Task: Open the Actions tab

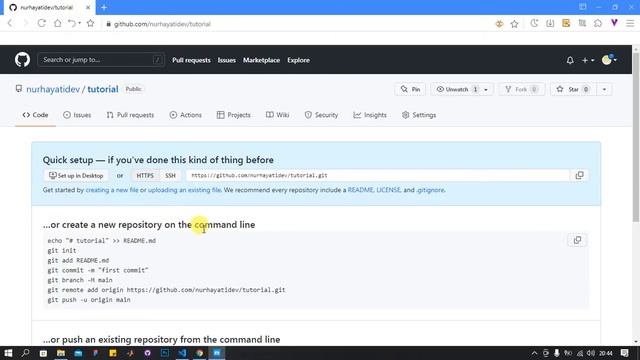Action: pos(186,115)
